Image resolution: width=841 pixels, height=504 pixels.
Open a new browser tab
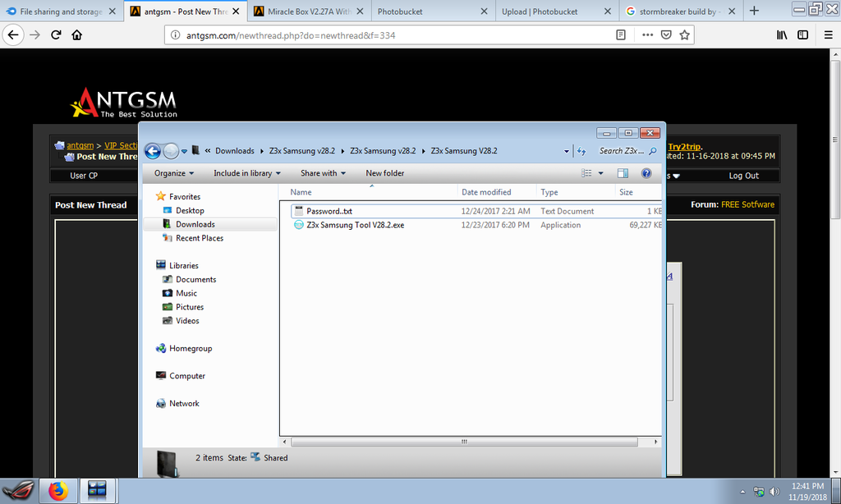pos(754,11)
